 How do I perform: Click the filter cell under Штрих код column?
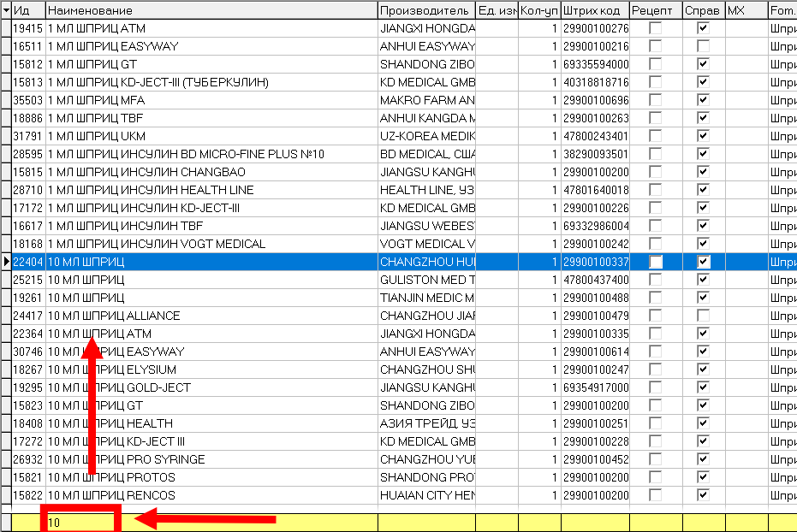click(595, 523)
